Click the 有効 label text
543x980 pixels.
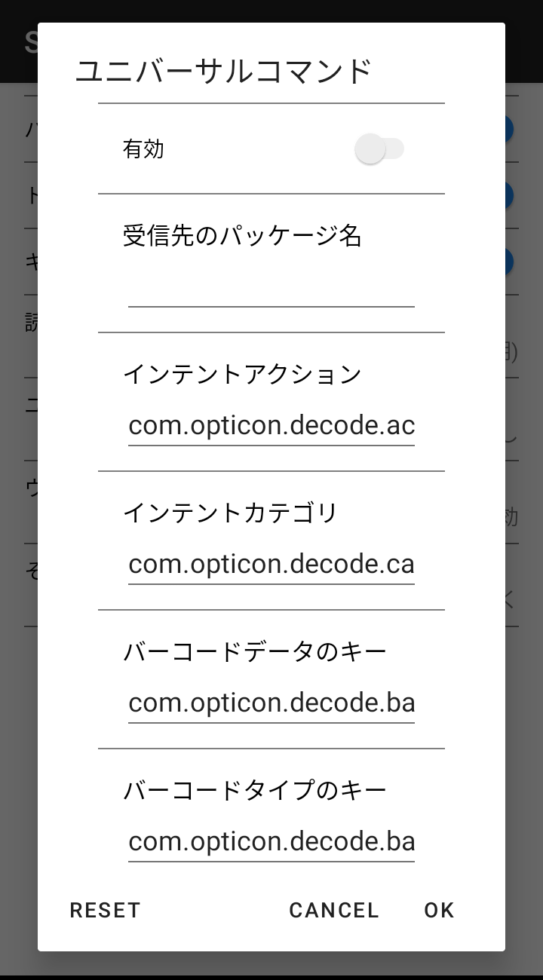(143, 149)
